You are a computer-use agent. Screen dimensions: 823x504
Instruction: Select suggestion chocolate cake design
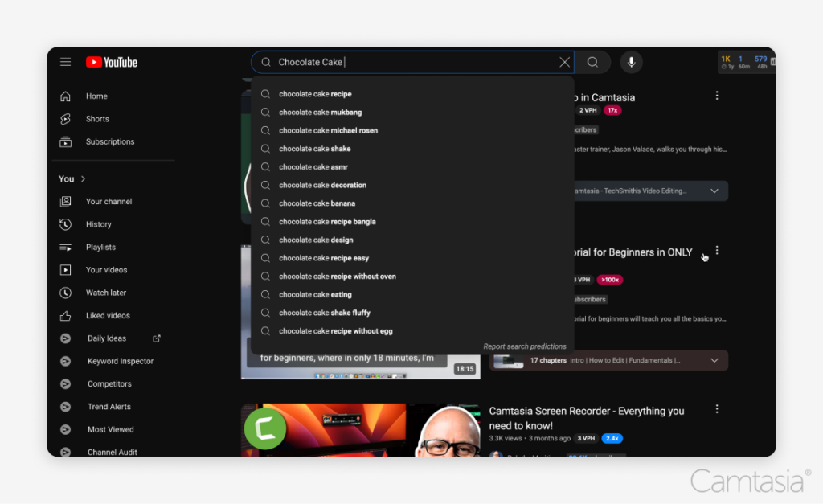point(412,240)
